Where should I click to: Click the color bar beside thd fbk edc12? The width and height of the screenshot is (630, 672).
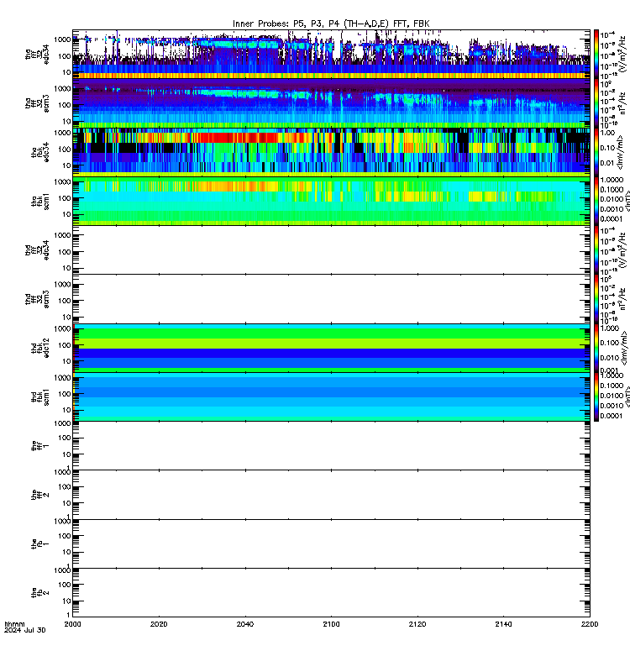point(596,348)
